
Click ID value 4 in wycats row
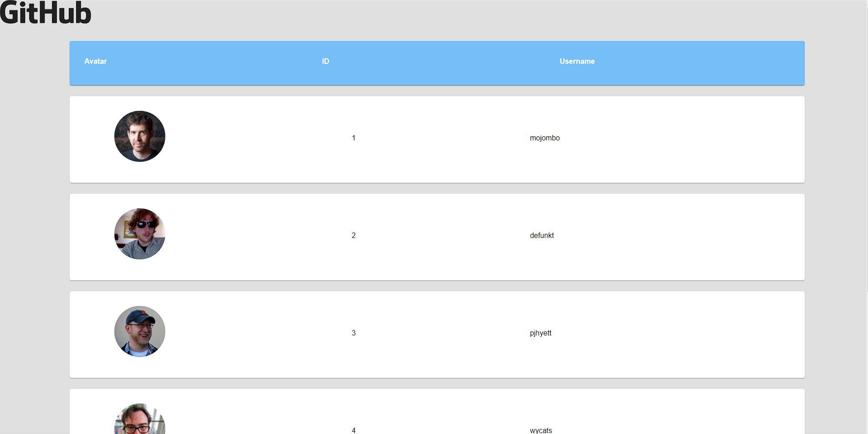[353, 430]
